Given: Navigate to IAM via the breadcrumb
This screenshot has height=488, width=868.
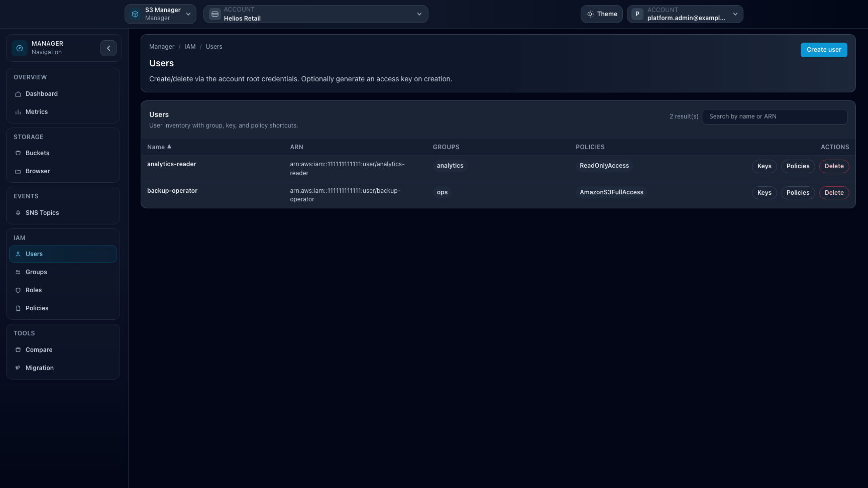Looking at the screenshot, I should (190, 46).
